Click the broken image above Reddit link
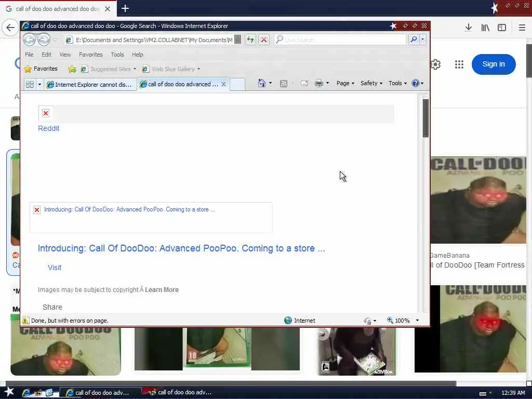The height and width of the screenshot is (399, 532). click(46, 113)
